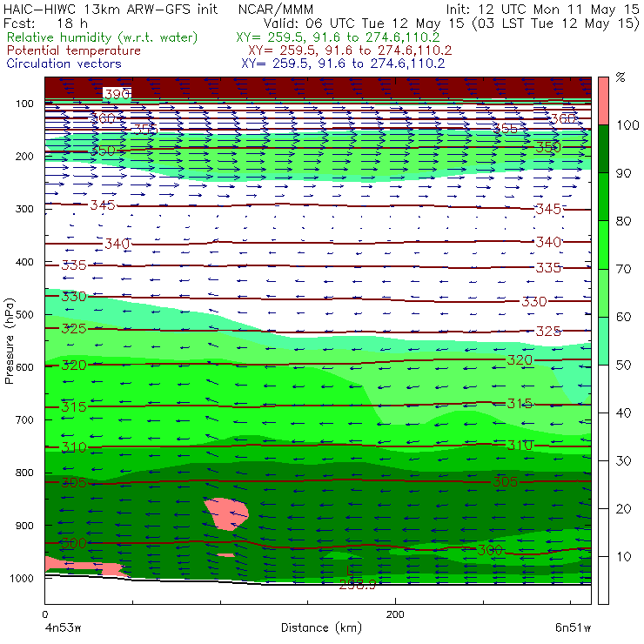The width and height of the screenshot is (644, 644).
Task: Click the right '300' contour label
Action: (490, 550)
